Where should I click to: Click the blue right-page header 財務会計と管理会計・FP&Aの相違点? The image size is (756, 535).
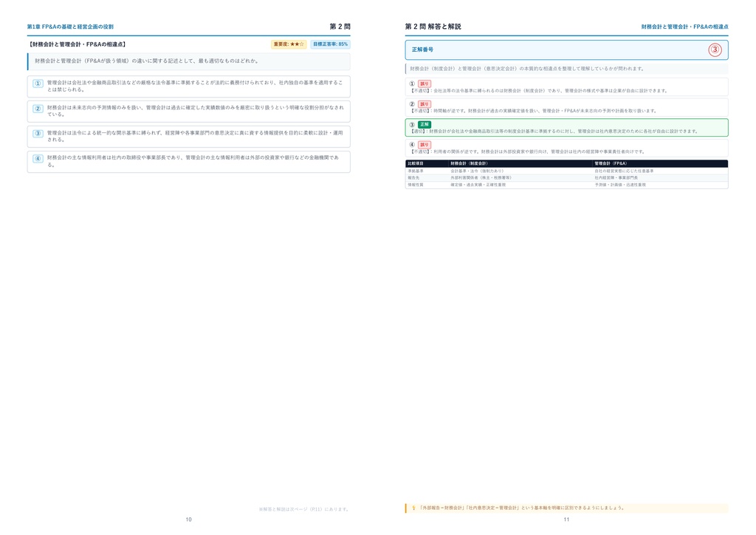684,27
